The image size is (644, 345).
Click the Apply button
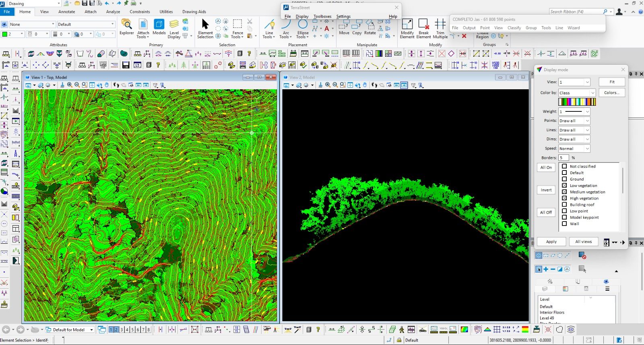[551, 242]
